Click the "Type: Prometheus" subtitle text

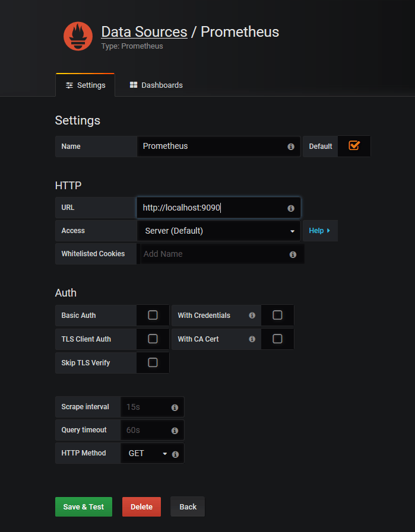point(132,46)
